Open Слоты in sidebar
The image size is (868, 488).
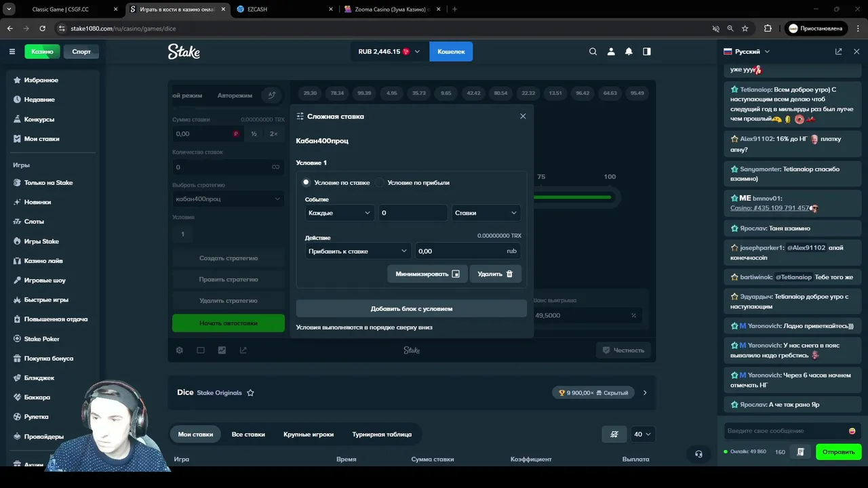(34, 222)
